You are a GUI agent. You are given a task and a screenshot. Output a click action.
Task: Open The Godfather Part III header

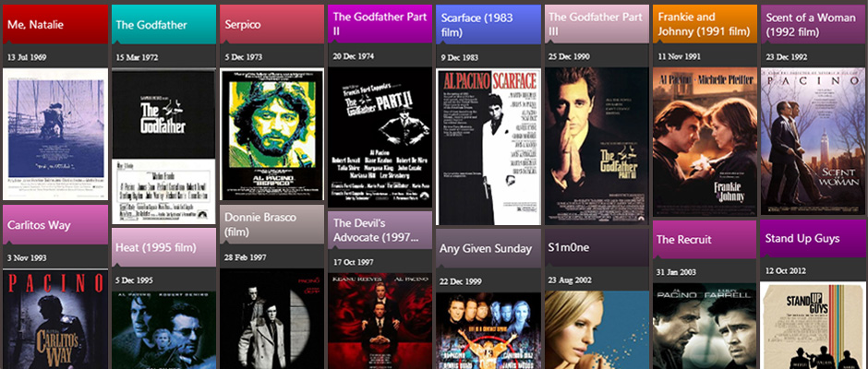(597, 24)
